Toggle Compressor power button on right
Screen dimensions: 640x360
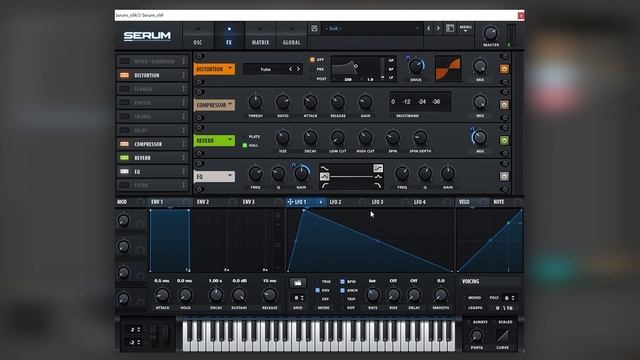(504, 105)
